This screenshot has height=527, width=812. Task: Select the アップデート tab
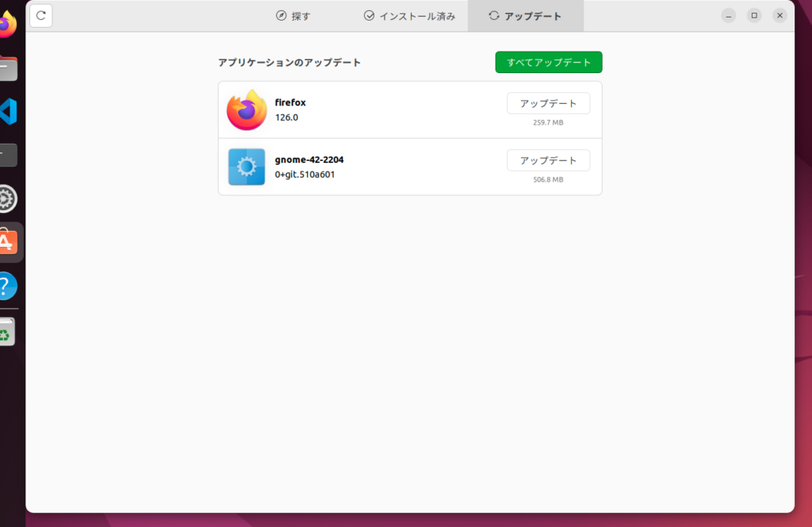(525, 16)
